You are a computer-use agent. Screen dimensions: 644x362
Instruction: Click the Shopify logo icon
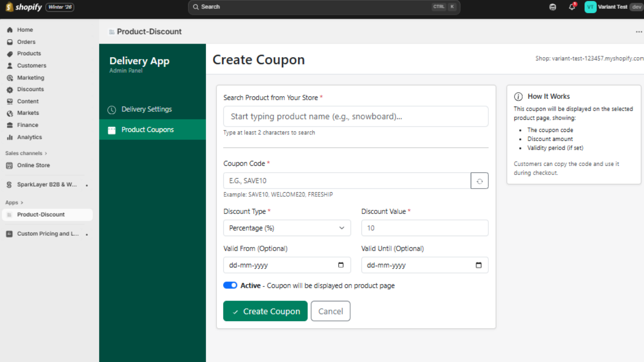click(9, 7)
